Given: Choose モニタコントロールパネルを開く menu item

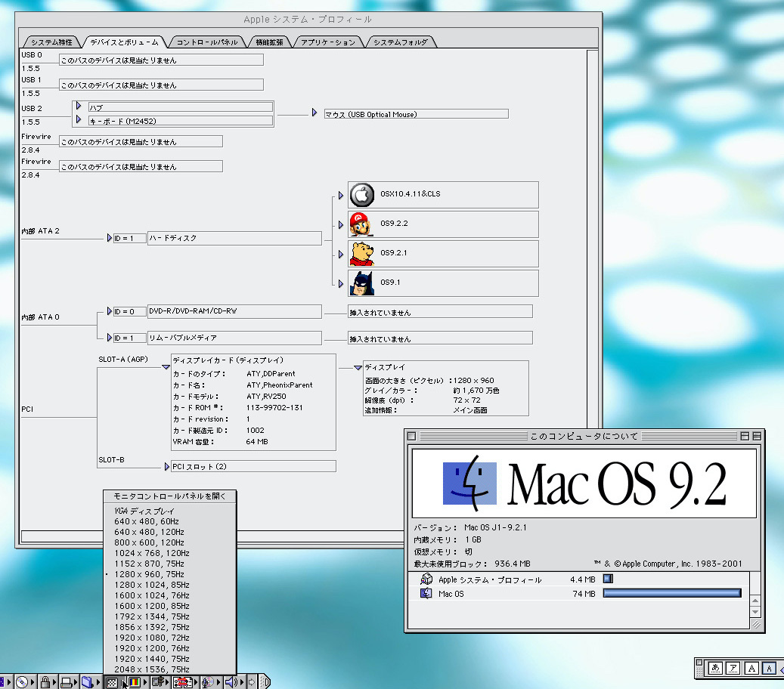Looking at the screenshot, I should 169,496.
